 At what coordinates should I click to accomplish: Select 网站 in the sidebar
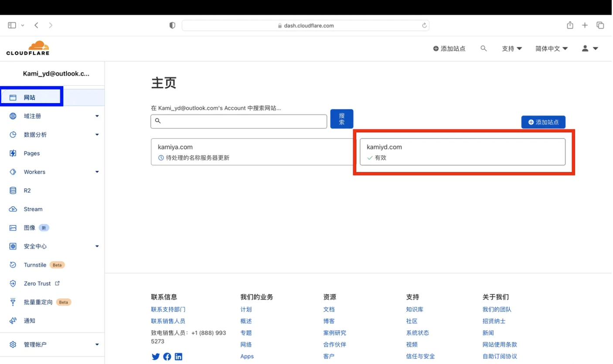click(x=30, y=98)
